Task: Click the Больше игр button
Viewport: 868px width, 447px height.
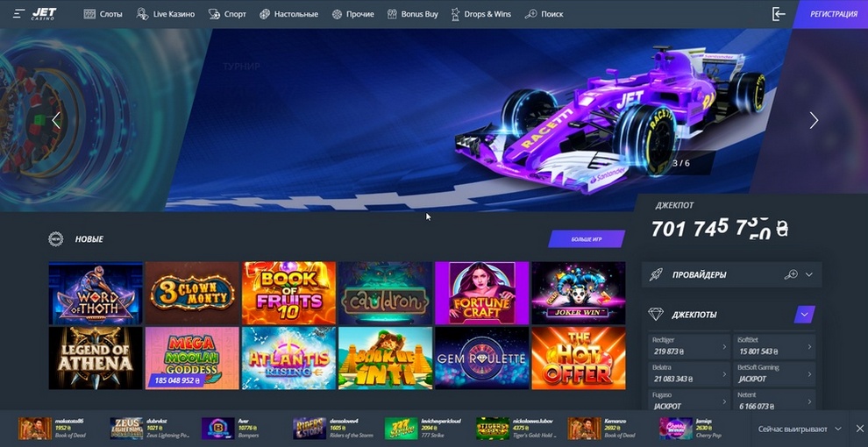Action: click(x=587, y=239)
